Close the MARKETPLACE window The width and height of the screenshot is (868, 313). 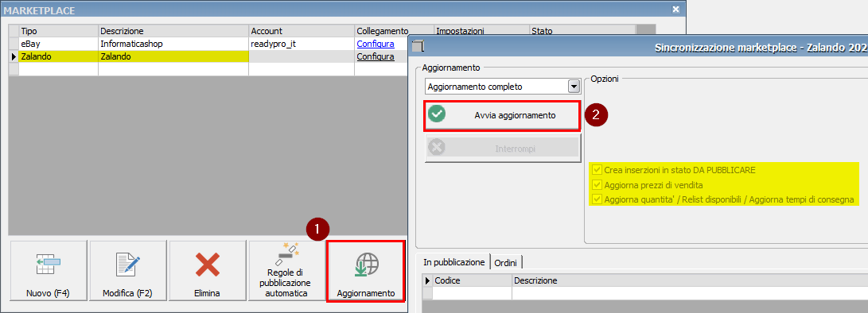[676, 10]
